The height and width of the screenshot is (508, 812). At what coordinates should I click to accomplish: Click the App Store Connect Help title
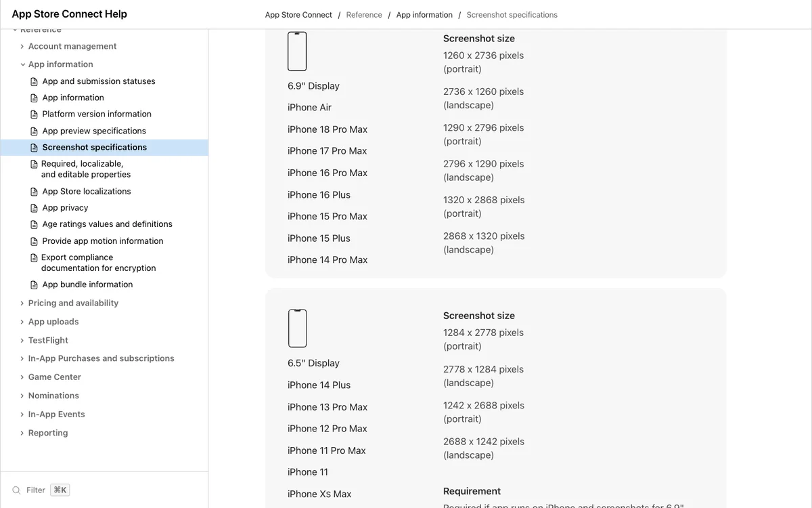(x=69, y=14)
